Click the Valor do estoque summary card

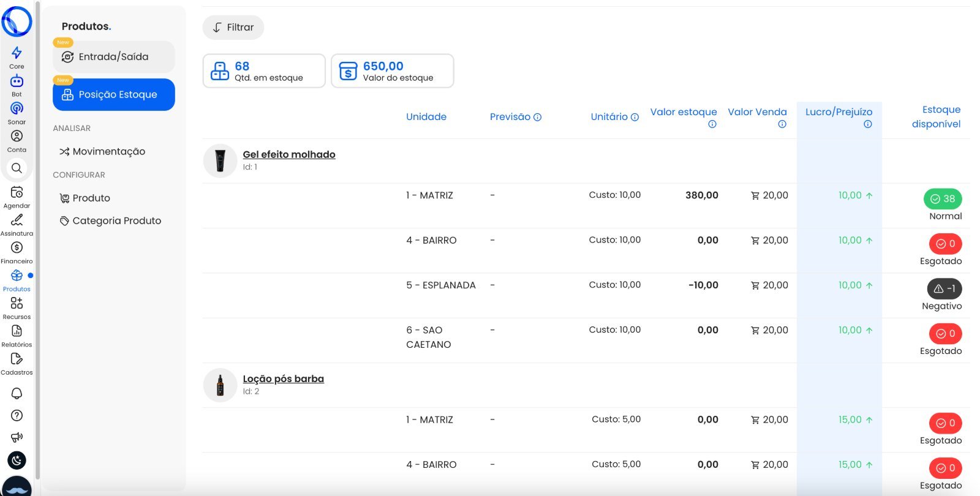[393, 71]
